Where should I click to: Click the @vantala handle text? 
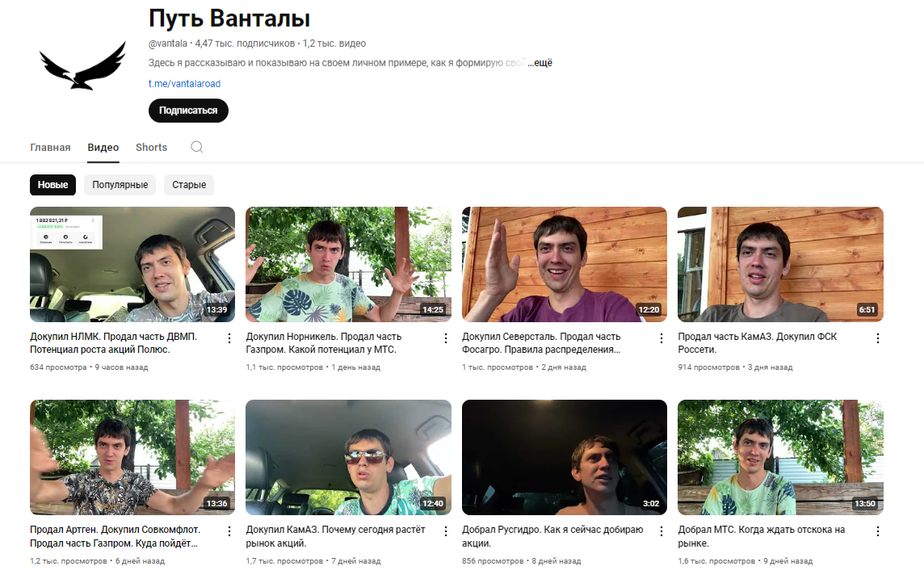[168, 44]
